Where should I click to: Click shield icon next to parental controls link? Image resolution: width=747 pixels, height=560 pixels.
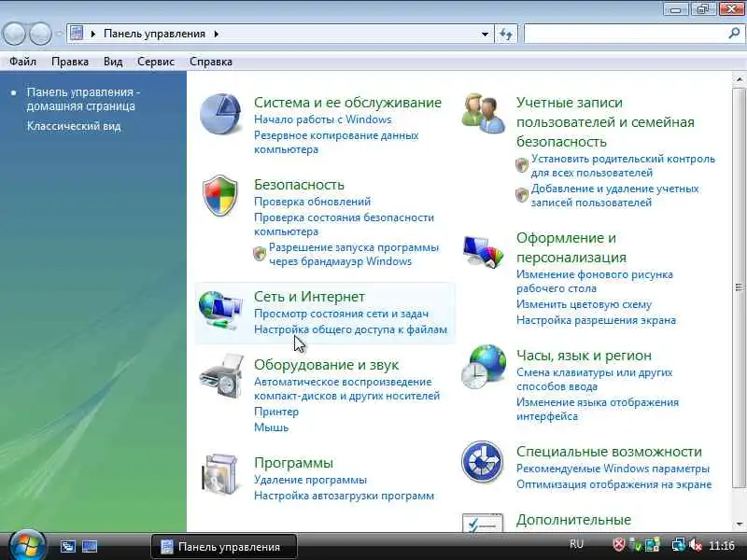[x=522, y=165]
